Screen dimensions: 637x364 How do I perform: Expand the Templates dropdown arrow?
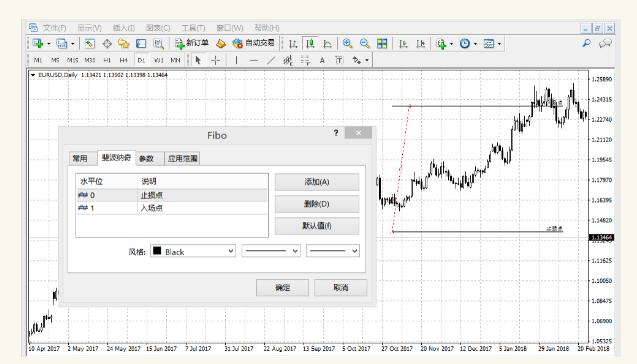(x=499, y=43)
